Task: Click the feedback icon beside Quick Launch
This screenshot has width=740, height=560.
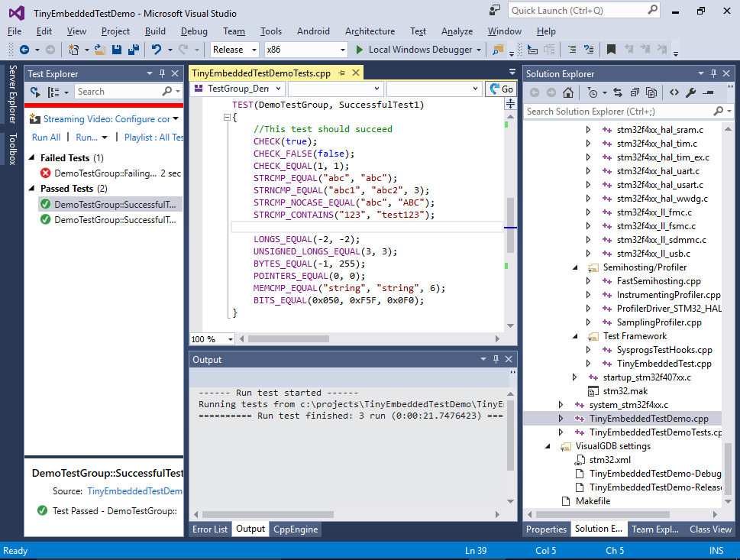Action: click(495, 11)
